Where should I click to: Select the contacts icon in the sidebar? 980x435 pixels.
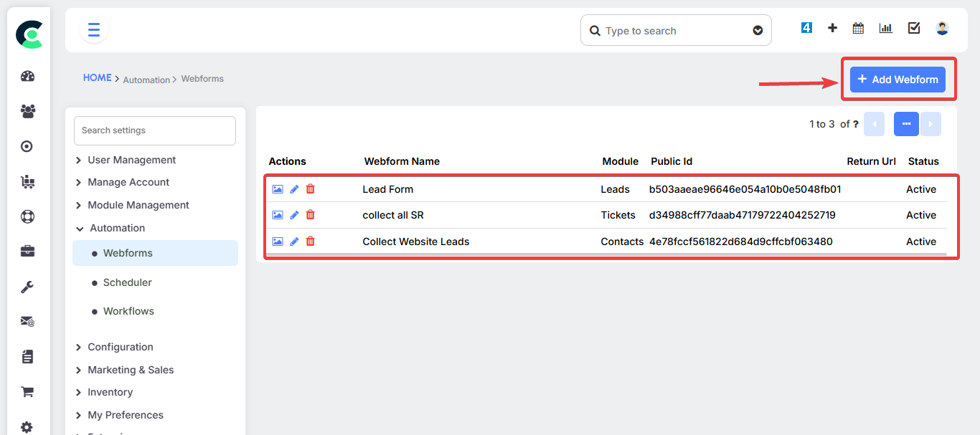(27, 111)
